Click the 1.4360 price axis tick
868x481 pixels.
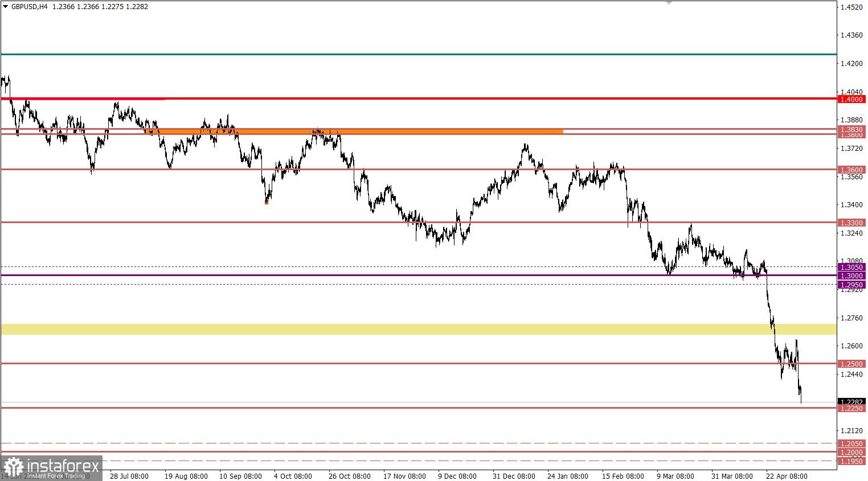click(852, 35)
